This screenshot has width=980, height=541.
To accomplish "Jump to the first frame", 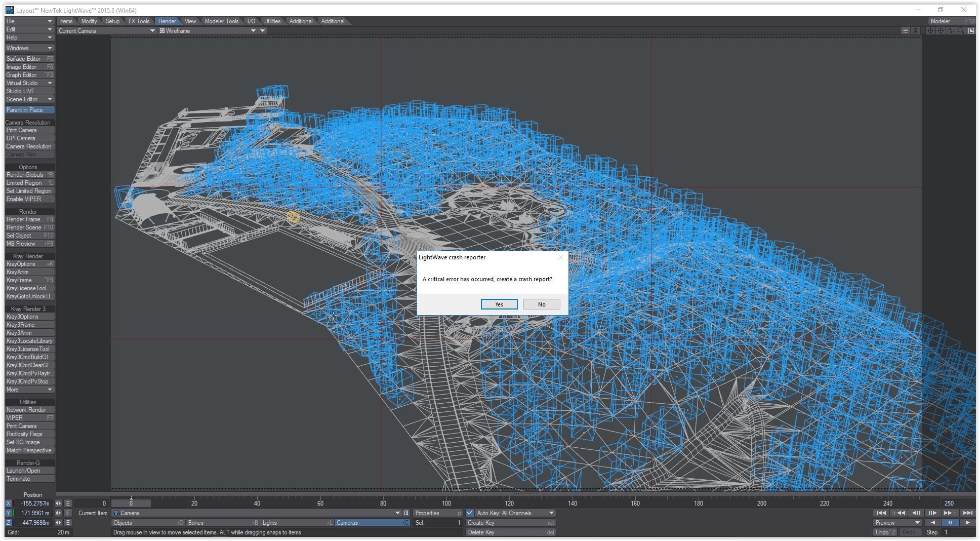I will [x=881, y=513].
